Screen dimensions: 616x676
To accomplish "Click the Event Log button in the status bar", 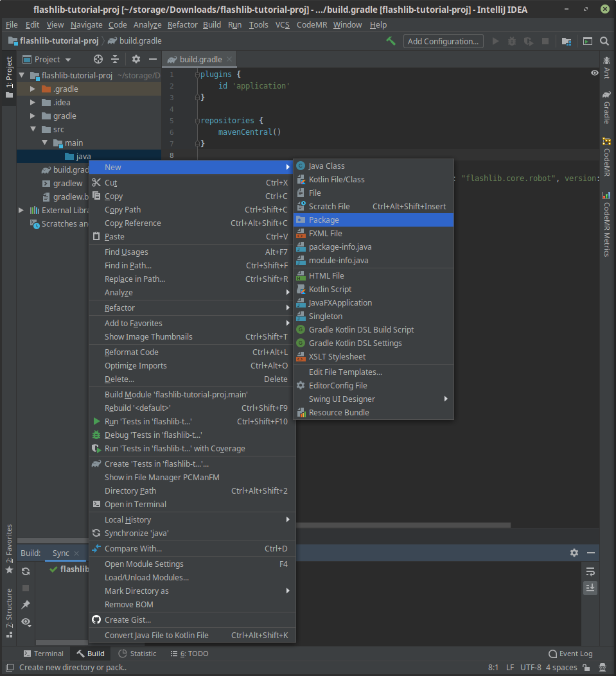I will click(x=570, y=653).
